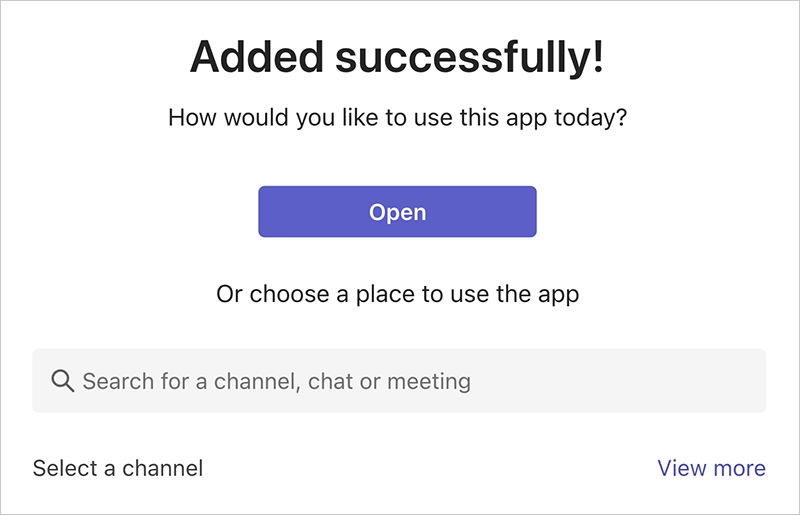This screenshot has width=800, height=515.
Task: Open the newly added app
Action: point(397,212)
